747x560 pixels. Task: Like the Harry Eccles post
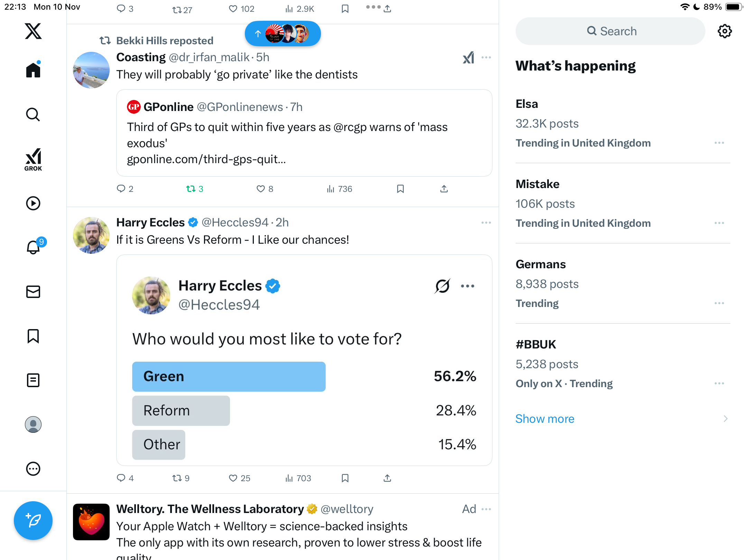233,478
